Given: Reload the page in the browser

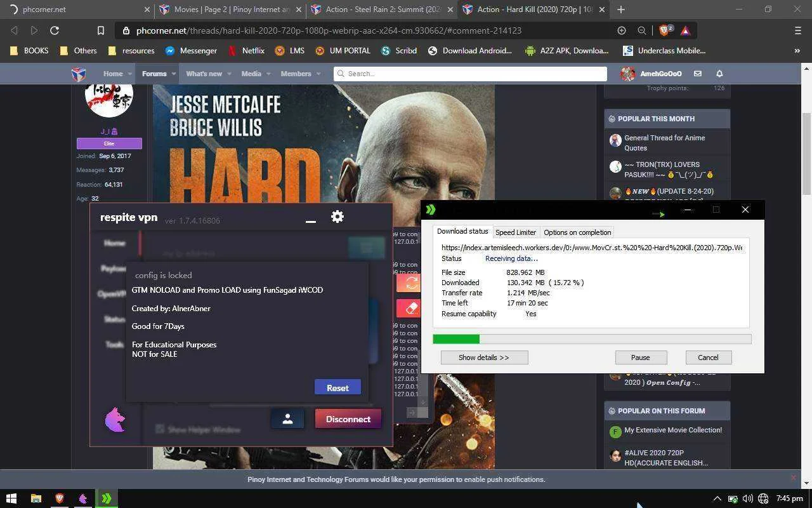Looking at the screenshot, I should point(55,30).
